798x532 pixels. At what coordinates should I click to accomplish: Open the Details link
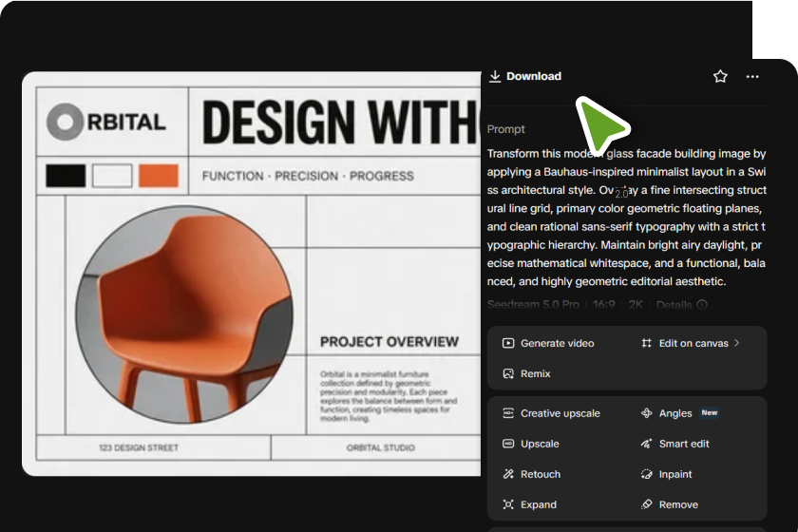[674, 305]
